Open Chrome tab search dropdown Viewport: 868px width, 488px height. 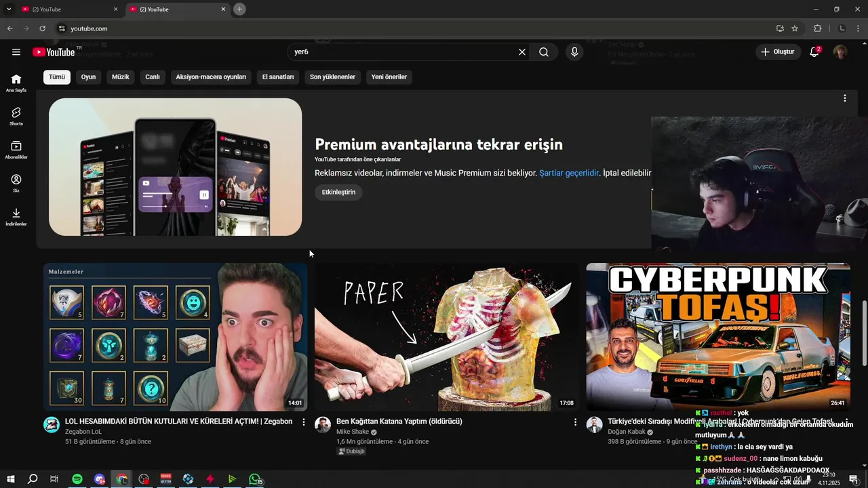(x=9, y=9)
